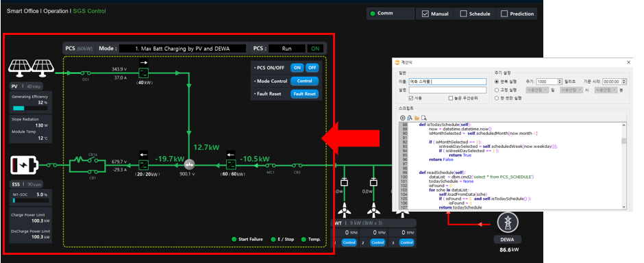Click the first wind turbine icon
The width and height of the screenshot is (644, 263).
pyautogui.click(x=344, y=210)
